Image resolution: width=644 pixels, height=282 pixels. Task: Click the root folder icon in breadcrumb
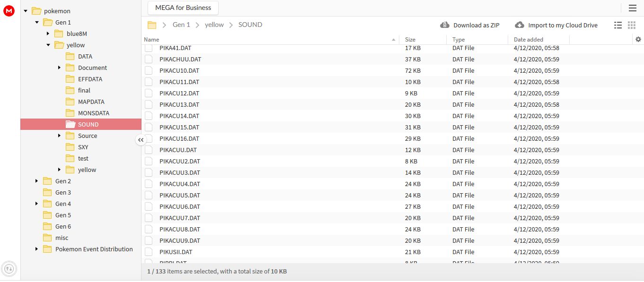pyautogui.click(x=152, y=25)
